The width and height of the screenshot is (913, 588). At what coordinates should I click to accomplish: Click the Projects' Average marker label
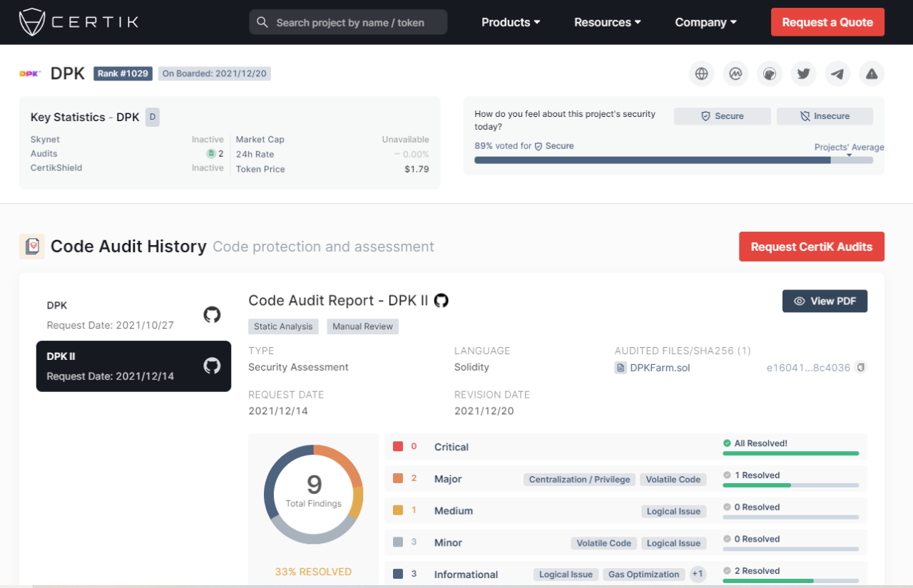tap(850, 148)
